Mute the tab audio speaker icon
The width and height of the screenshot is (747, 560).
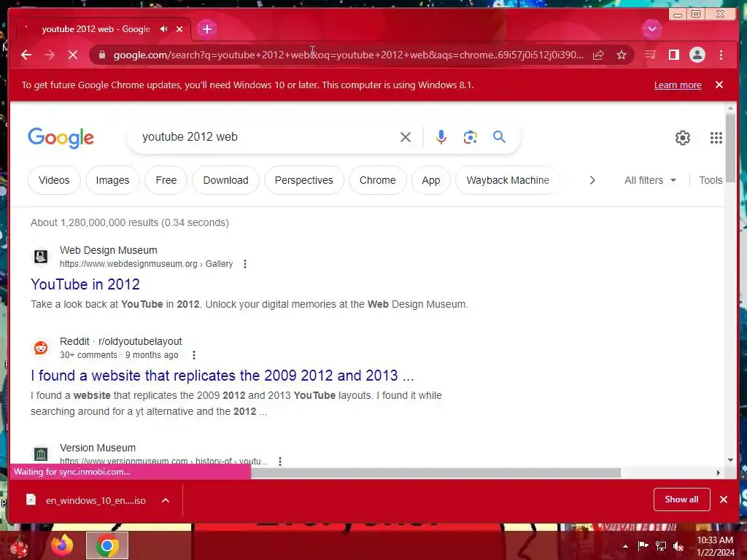(164, 29)
